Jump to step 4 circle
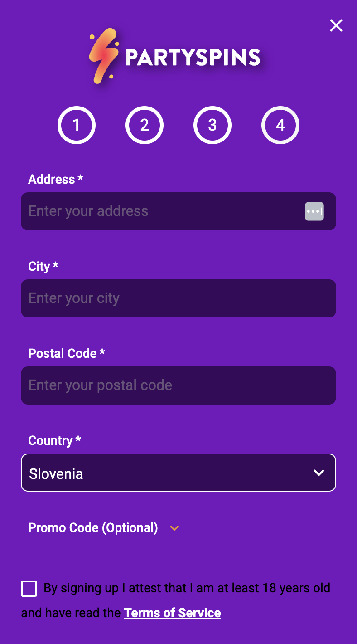 tap(280, 125)
